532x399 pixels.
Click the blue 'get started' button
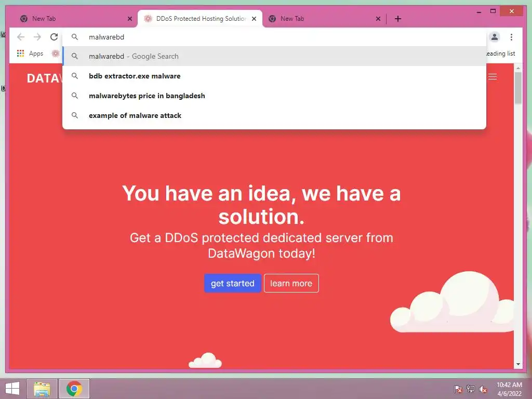(x=232, y=283)
